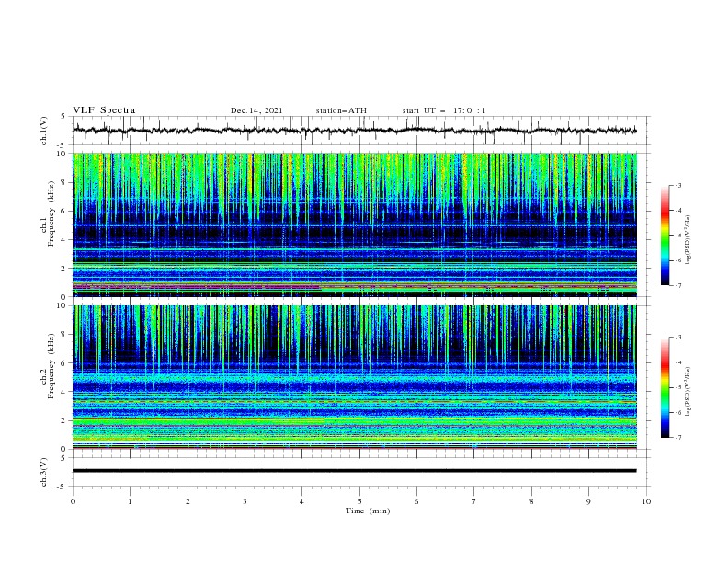Click the 'Time (min)' axis label
Screen dimensions: 728x563
(368, 511)
